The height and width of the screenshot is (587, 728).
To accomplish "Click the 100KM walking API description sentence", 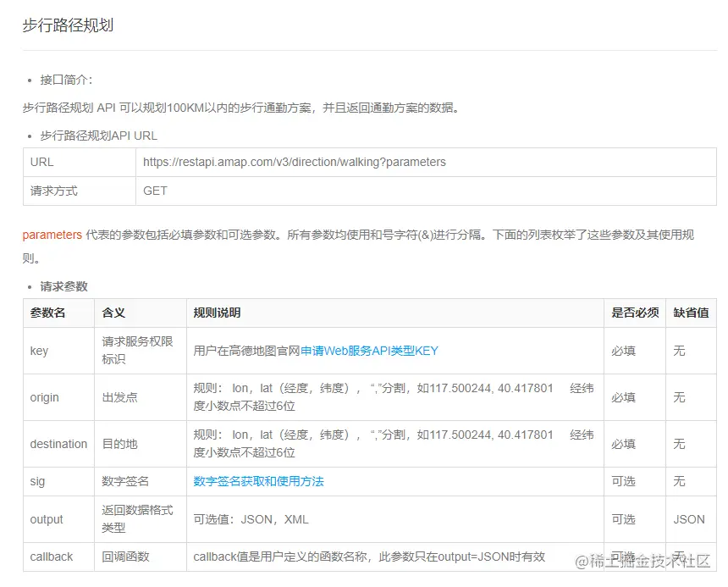I will tap(241, 108).
